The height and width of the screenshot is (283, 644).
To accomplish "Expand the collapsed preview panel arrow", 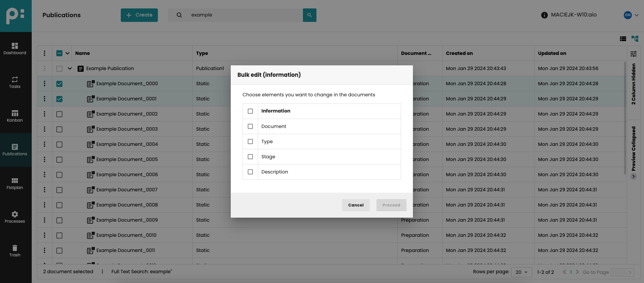I will pos(634,177).
